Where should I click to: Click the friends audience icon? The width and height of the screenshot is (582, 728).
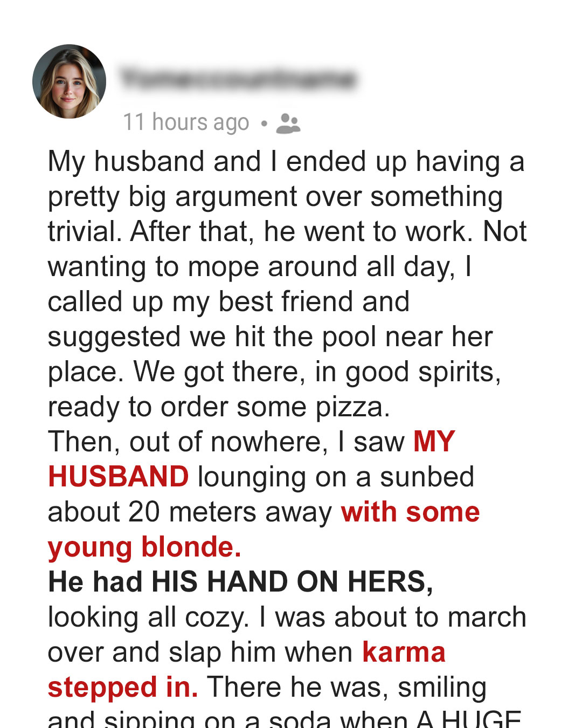[x=288, y=123]
